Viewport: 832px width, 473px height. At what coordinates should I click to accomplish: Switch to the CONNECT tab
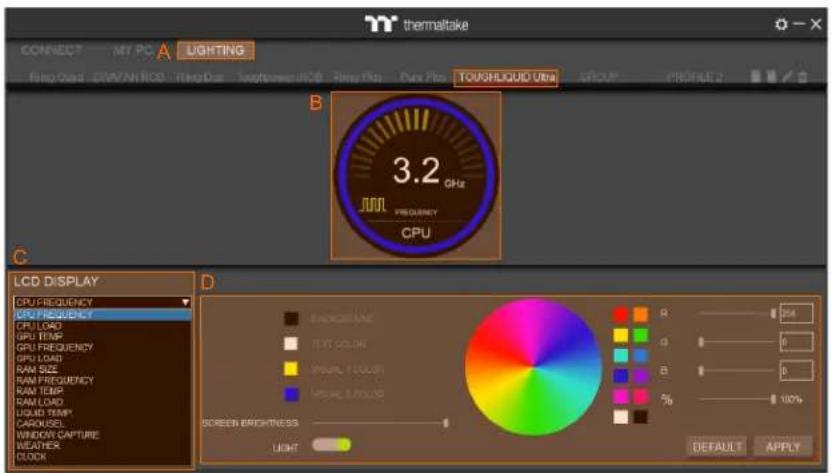click(x=51, y=50)
